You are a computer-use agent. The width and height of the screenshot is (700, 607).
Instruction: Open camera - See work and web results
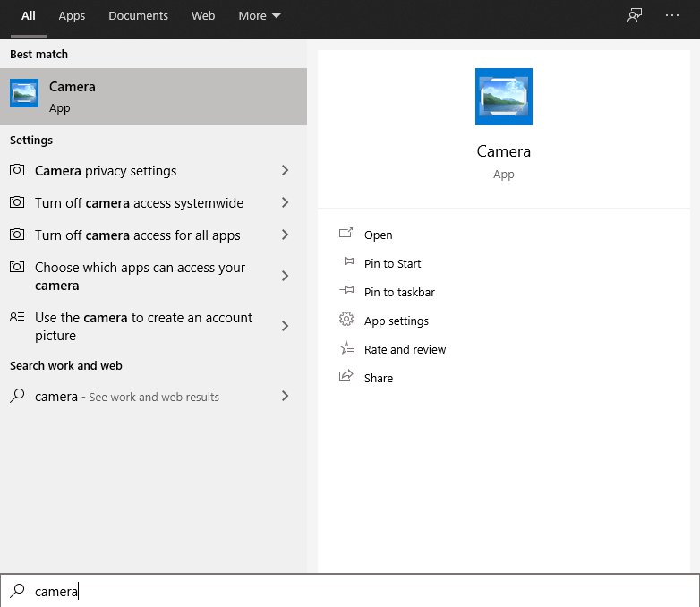tap(154, 397)
